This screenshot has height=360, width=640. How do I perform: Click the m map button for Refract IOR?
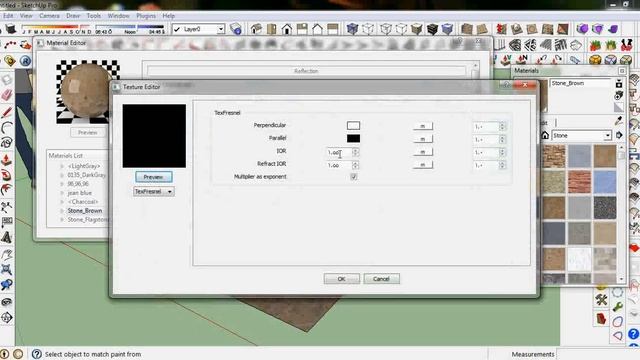point(422,164)
